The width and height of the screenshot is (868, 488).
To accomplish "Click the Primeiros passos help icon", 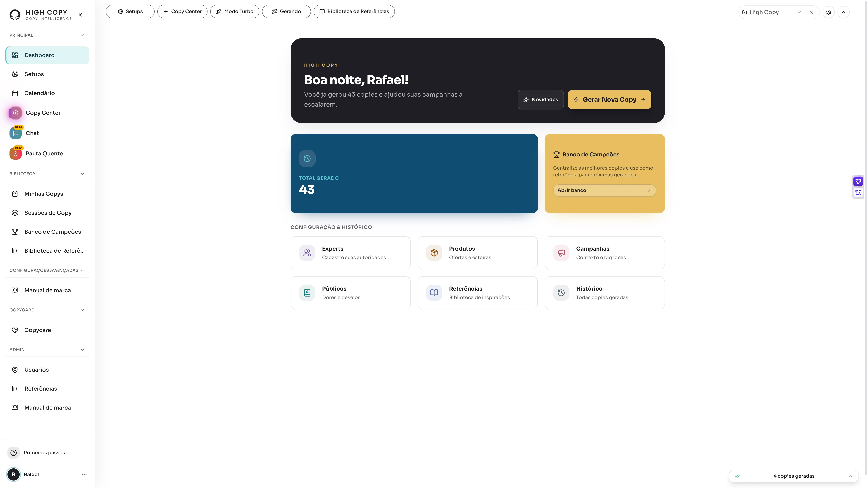I will coord(14,453).
